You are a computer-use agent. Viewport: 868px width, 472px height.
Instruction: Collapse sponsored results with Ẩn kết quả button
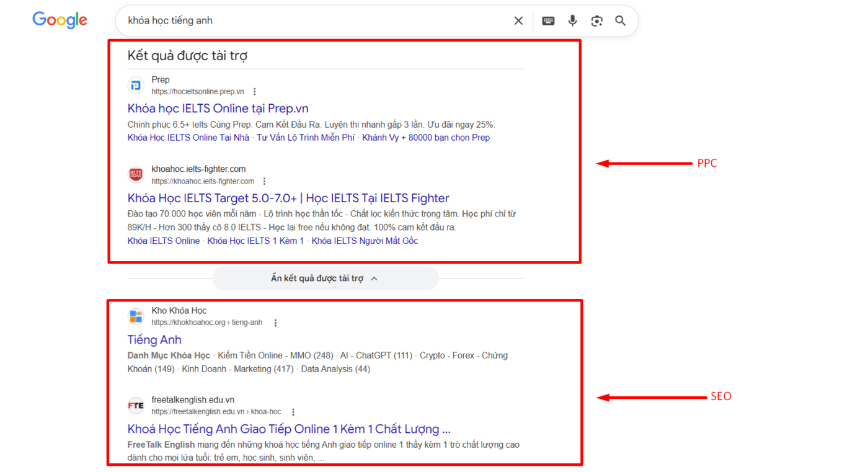coord(325,278)
